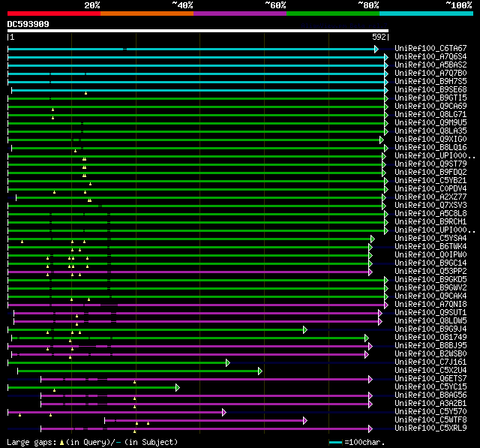The width and height of the screenshot is (480, 448).
Task: Click the 'Large gaps' legend text
Action: pyautogui.click(x=31, y=443)
